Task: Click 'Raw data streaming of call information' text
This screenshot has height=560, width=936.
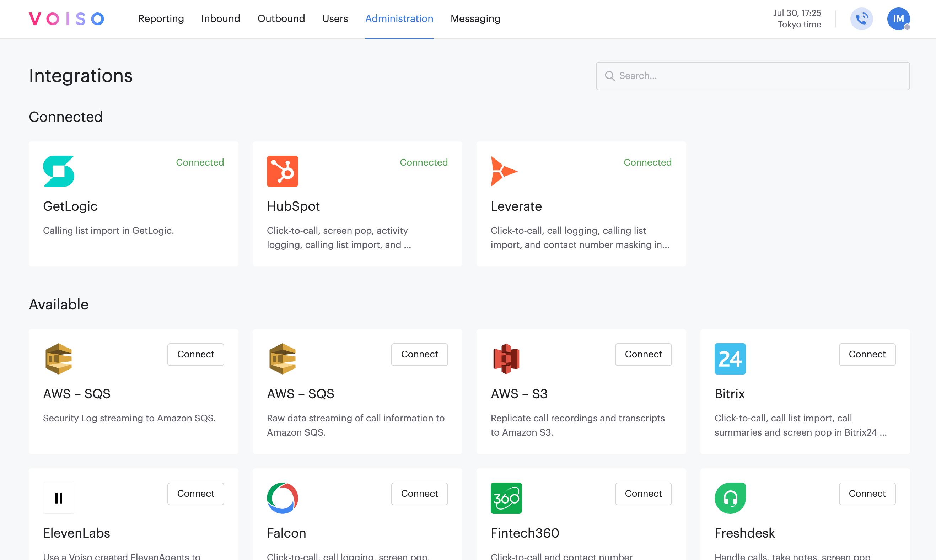Action: (355, 425)
